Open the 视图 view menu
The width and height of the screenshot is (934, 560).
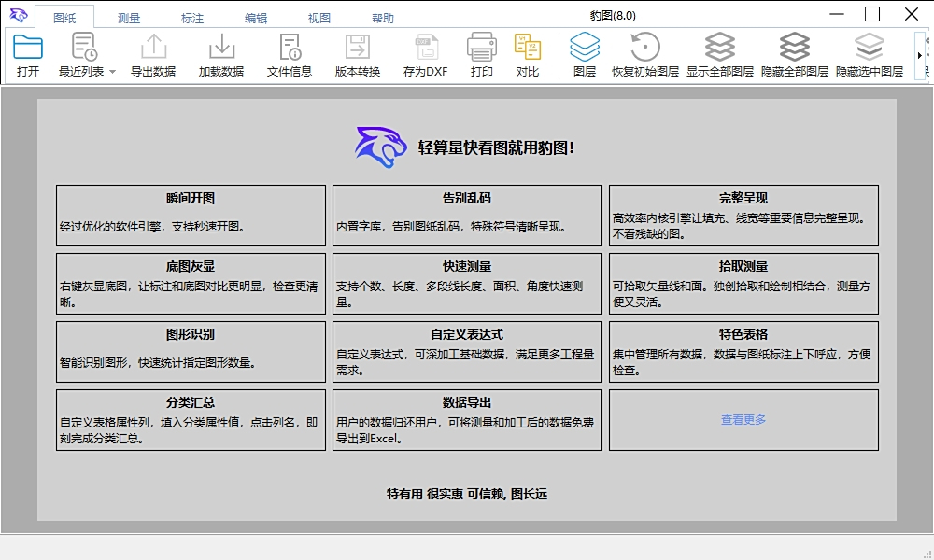[x=318, y=16]
